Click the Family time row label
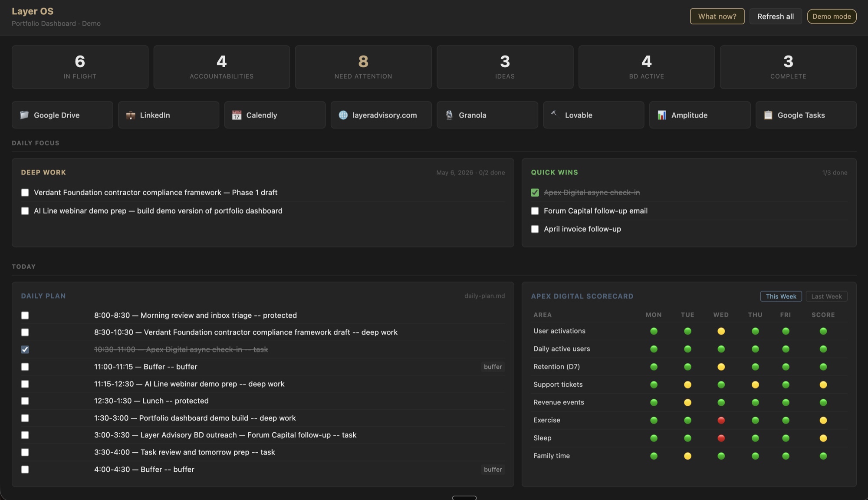Image resolution: width=868 pixels, height=500 pixels. point(551,456)
